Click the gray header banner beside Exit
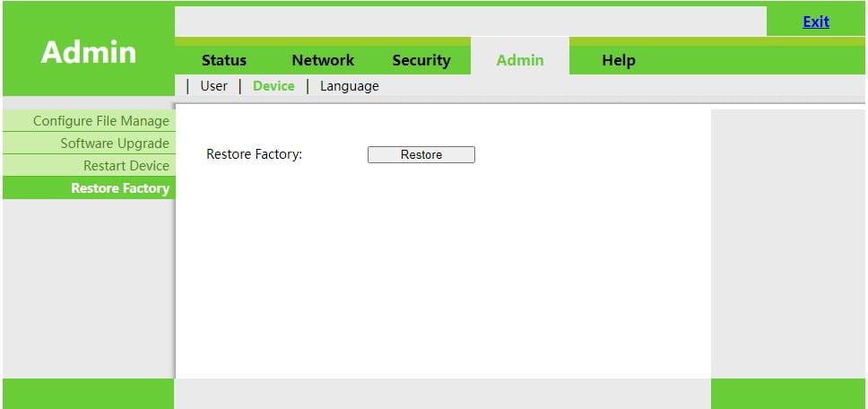The image size is (868, 409). [471, 21]
